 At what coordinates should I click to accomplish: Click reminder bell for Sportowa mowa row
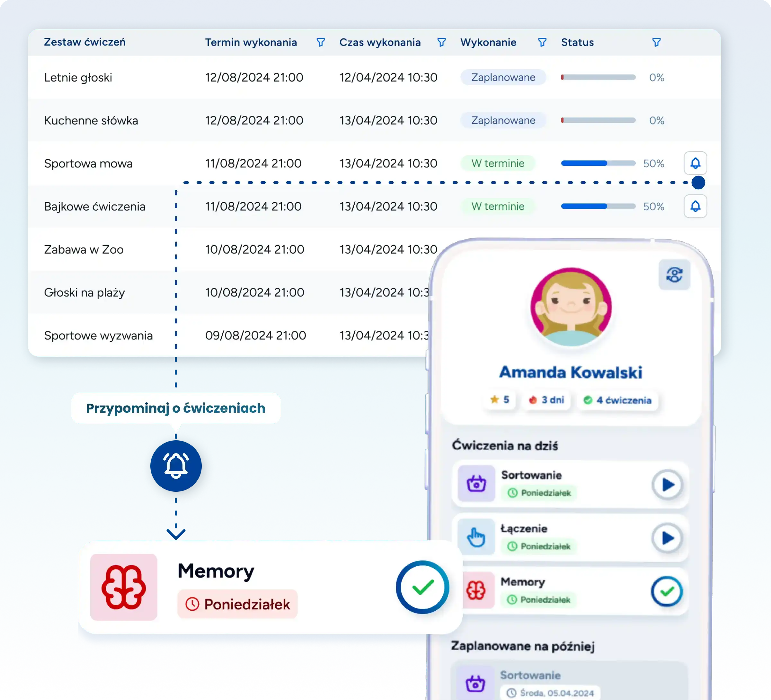click(695, 163)
